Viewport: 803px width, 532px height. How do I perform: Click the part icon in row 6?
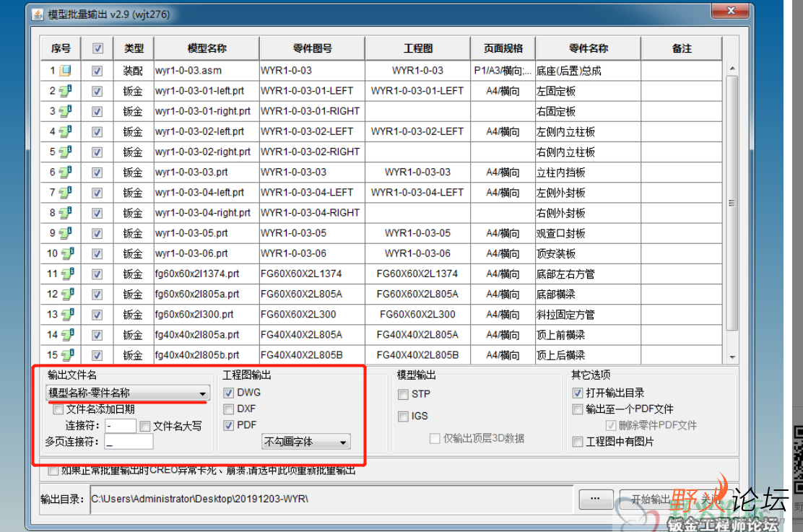coord(66,172)
